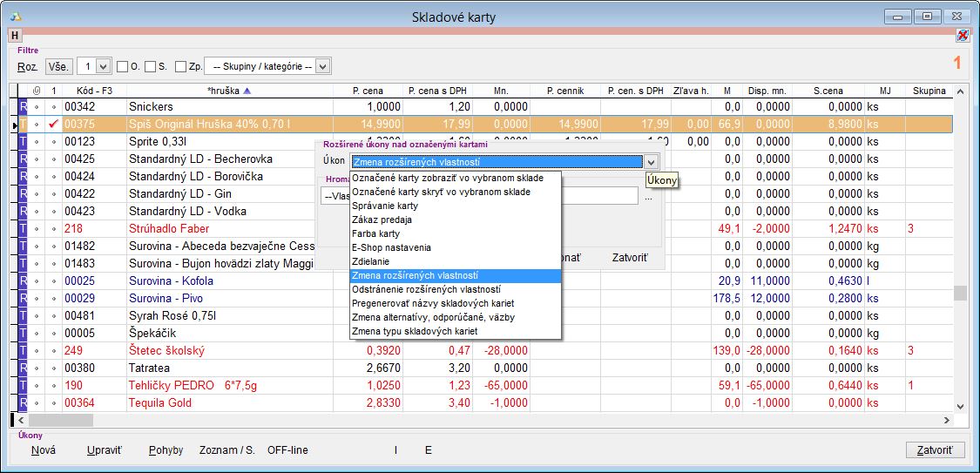The image size is (980, 473).
Task: Click the red checkmark on Spiš Originál Hruška row
Action: [53, 125]
